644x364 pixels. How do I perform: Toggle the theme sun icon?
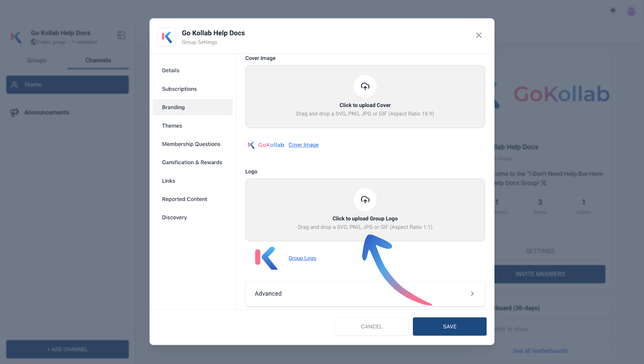(613, 10)
